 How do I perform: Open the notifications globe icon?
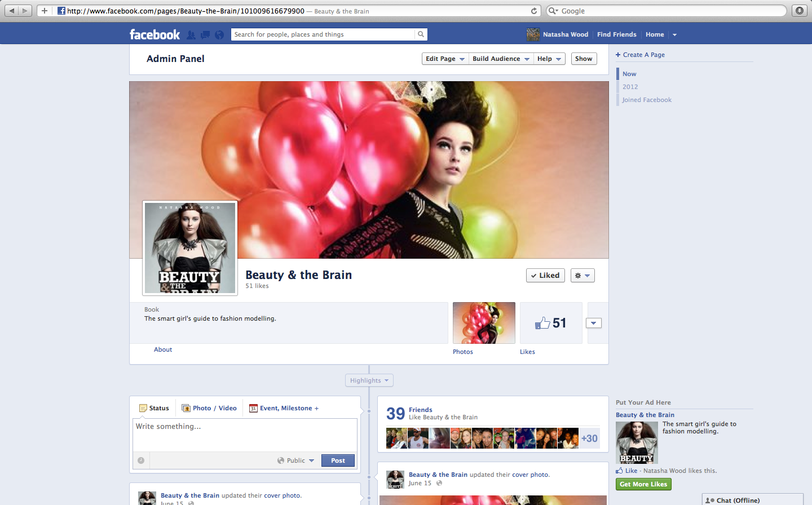219,35
